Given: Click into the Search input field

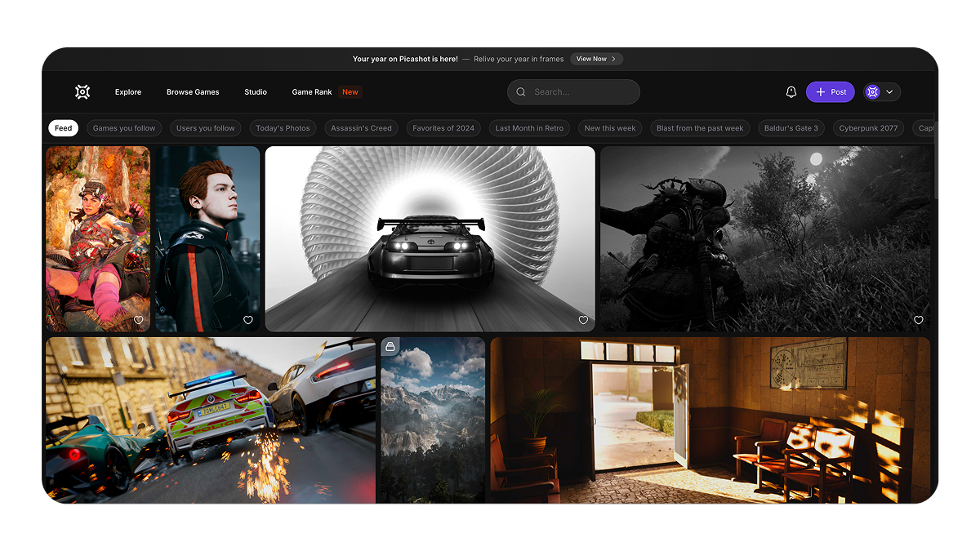Looking at the screenshot, I should click(580, 92).
